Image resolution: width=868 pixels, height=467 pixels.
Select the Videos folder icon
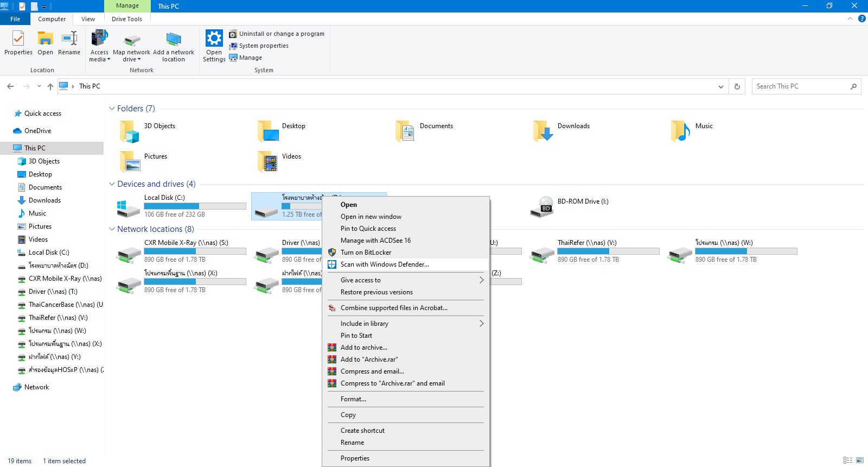tap(268, 162)
